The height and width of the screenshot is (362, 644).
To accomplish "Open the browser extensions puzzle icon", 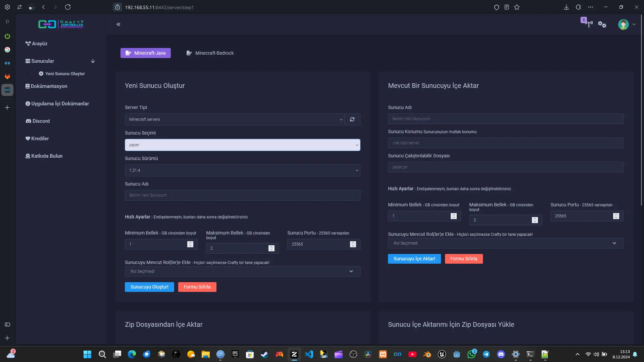I will pos(579,7).
